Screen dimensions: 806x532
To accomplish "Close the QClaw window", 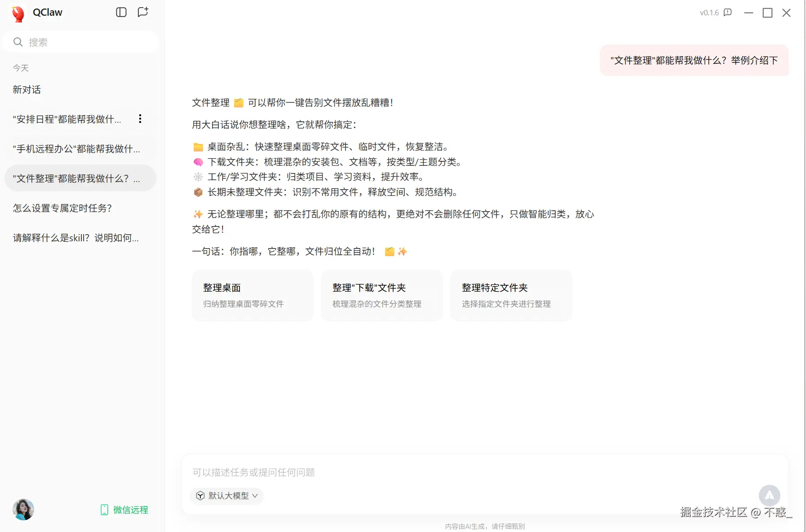I will coord(786,13).
